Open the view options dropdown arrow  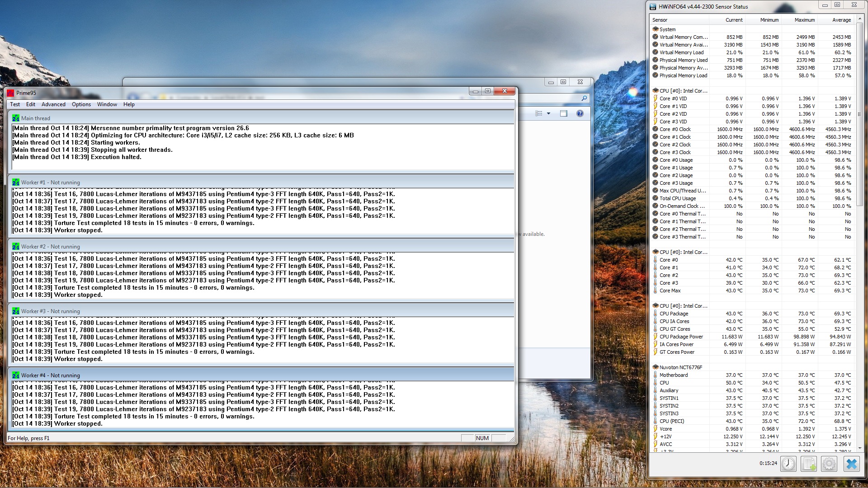[548, 113]
